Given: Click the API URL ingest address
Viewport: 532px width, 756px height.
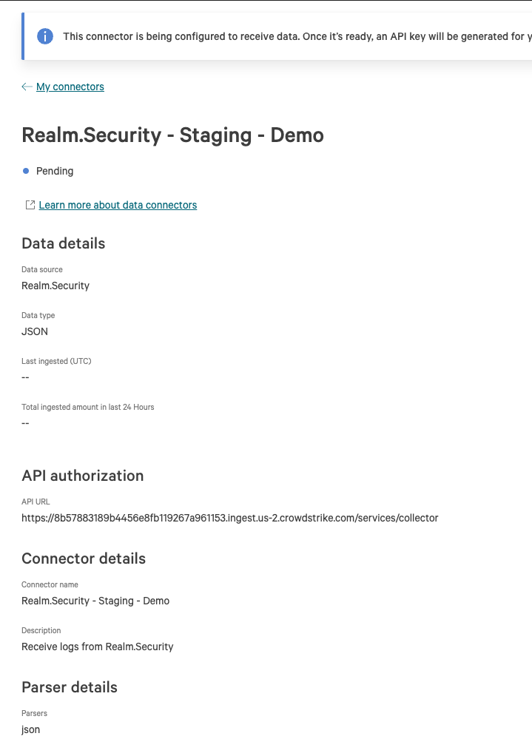Looking at the screenshot, I should [229, 518].
